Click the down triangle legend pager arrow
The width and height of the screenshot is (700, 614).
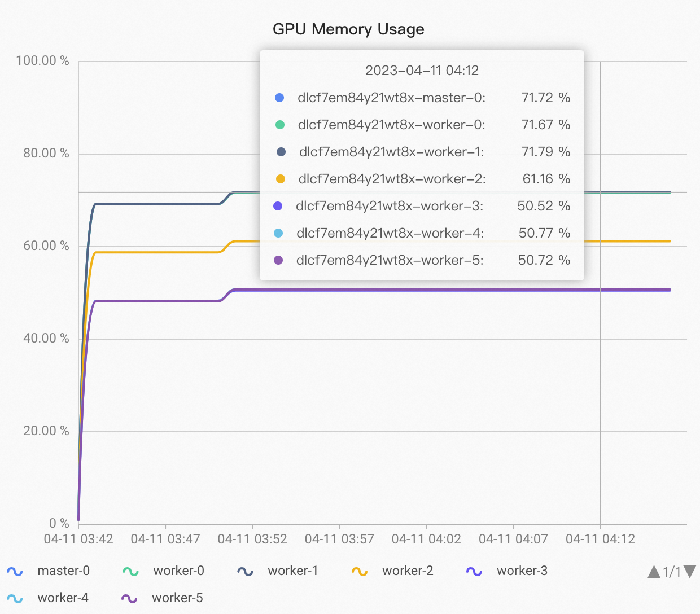click(x=688, y=572)
